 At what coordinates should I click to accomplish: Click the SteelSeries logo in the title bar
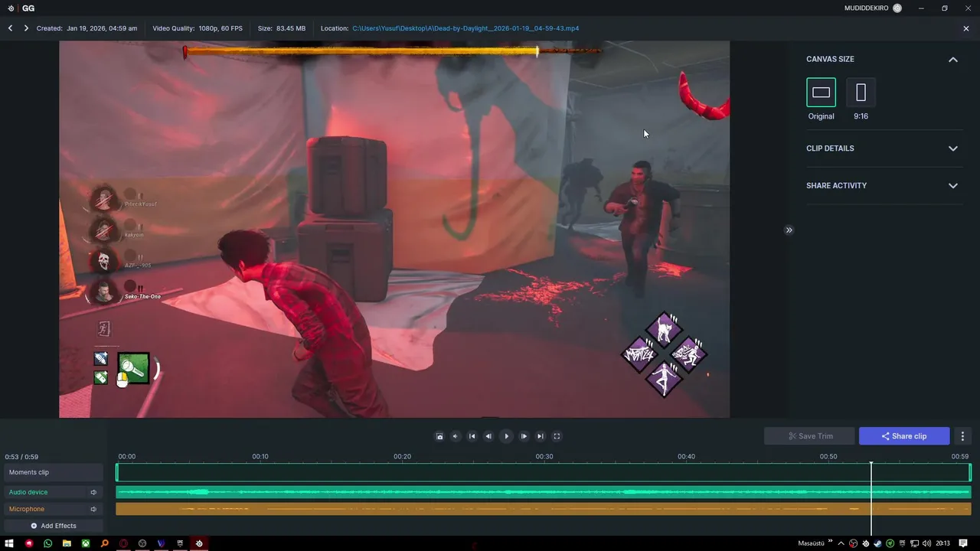(x=11, y=8)
